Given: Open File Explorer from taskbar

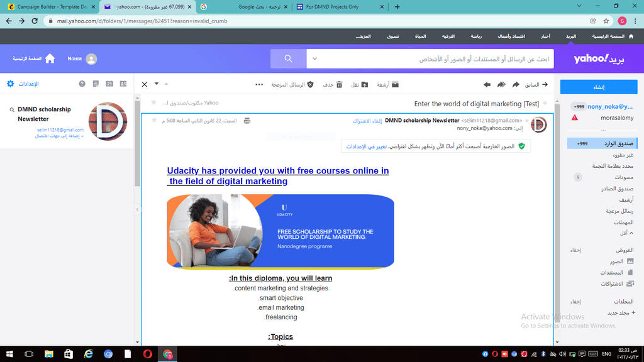Looking at the screenshot, I should pos(49,354).
